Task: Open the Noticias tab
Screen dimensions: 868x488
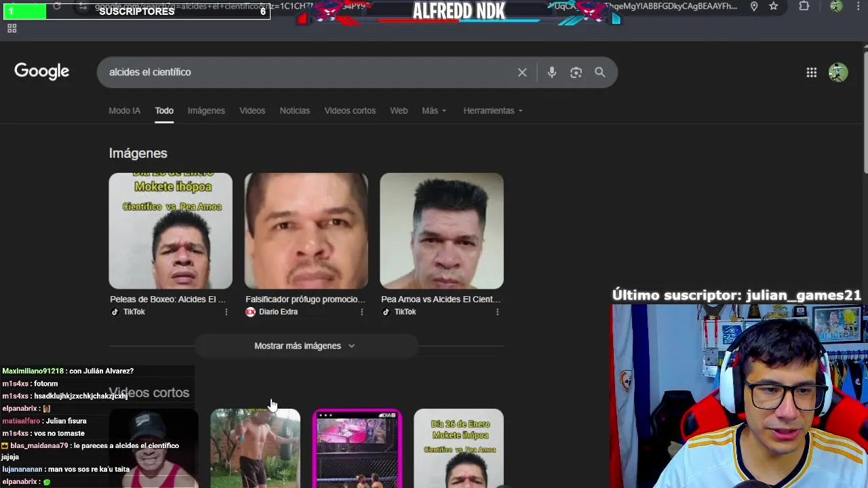Action: coord(295,110)
